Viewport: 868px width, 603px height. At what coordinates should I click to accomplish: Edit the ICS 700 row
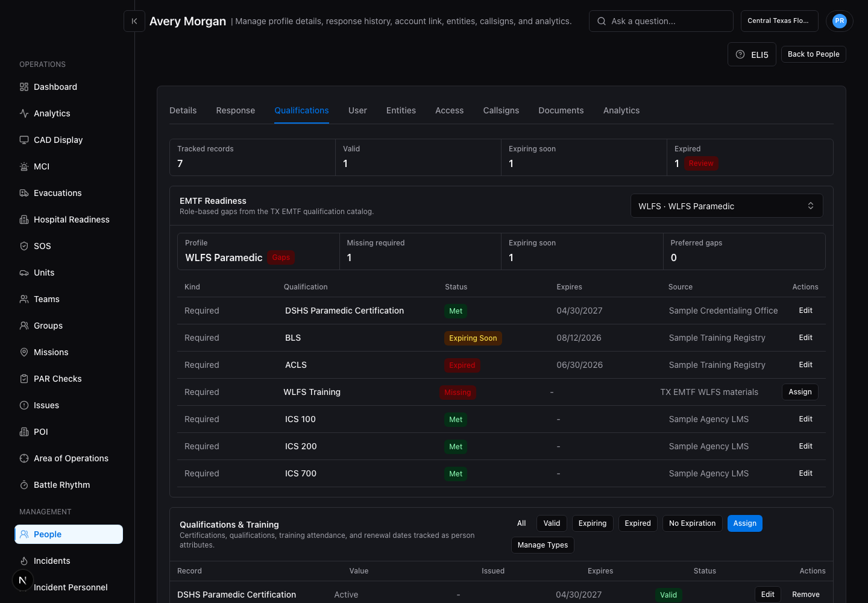[805, 473]
